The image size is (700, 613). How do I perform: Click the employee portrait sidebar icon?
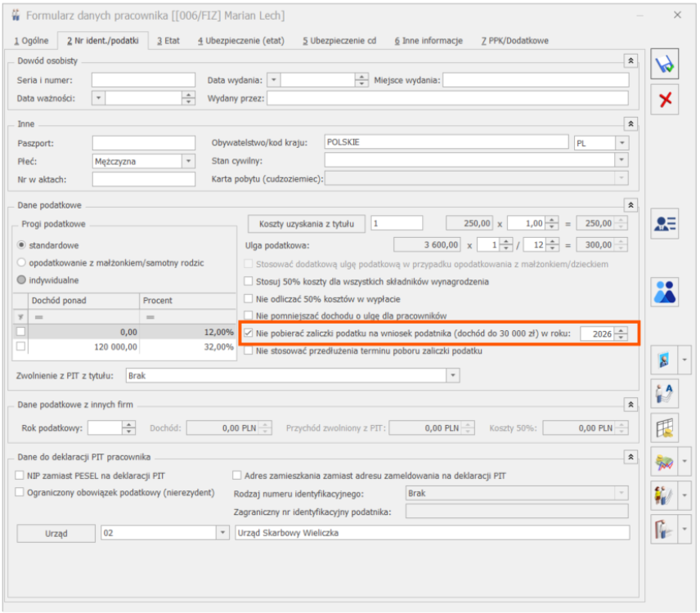pos(664,360)
